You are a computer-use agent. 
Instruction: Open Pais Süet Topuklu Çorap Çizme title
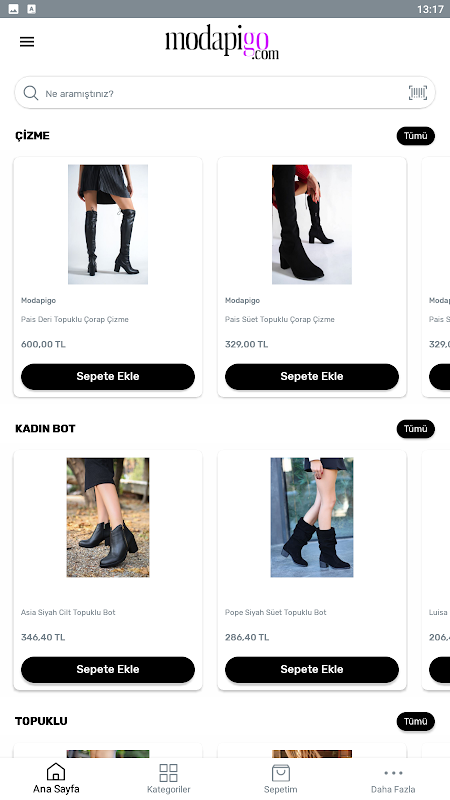click(280, 319)
